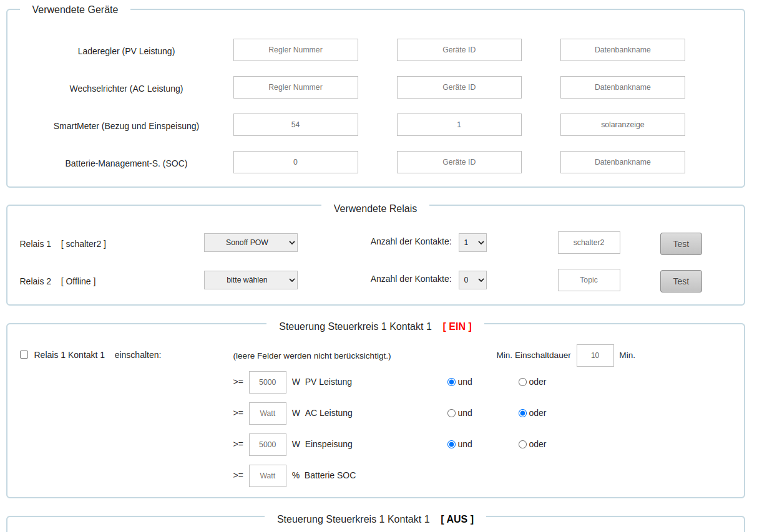Expand Anzahl der Kontakte for Relais 2
Screen dimensions: 757x532
click(472, 280)
